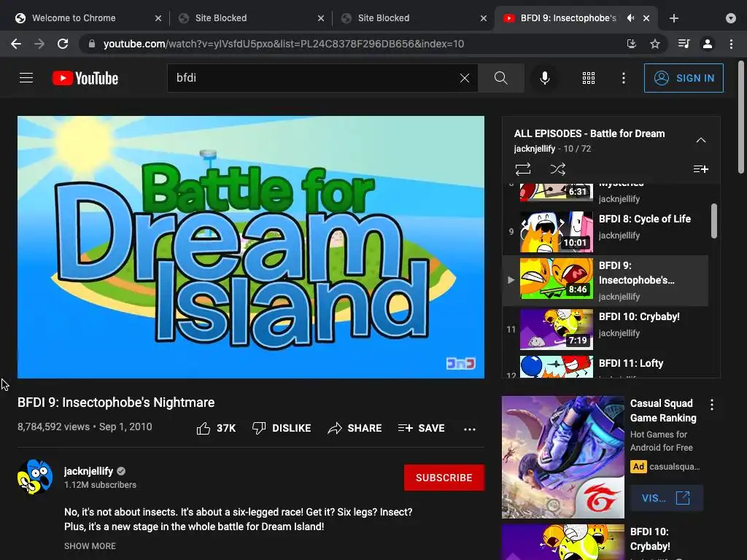Play BFDI 8: Cycle of Life
This screenshot has height=560, width=747.
[605, 231]
